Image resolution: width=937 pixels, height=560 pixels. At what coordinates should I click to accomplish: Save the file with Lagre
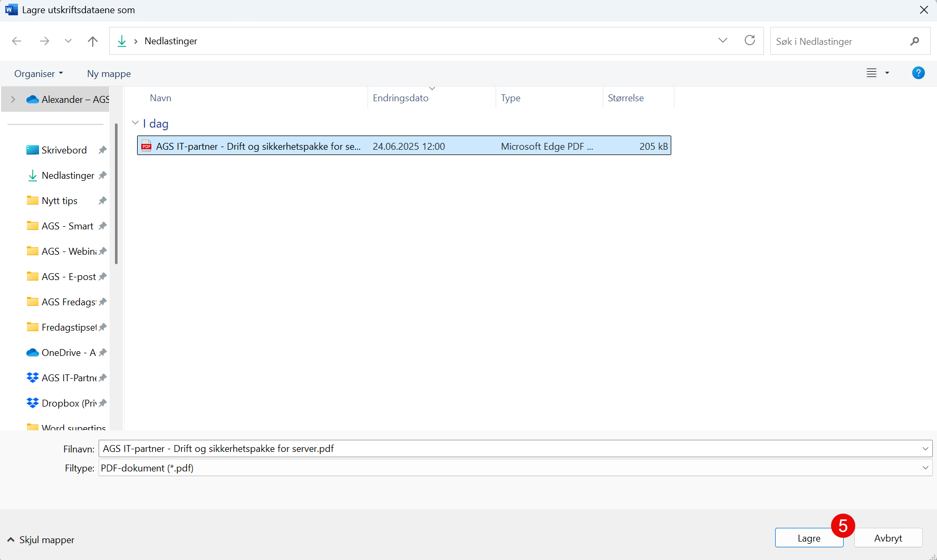coord(809,538)
